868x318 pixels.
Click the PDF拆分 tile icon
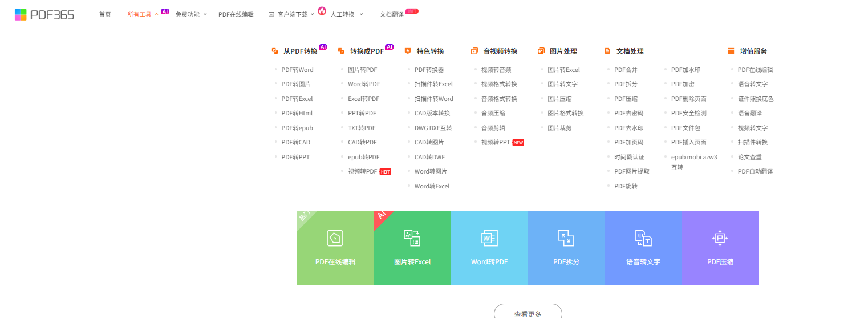point(566,238)
